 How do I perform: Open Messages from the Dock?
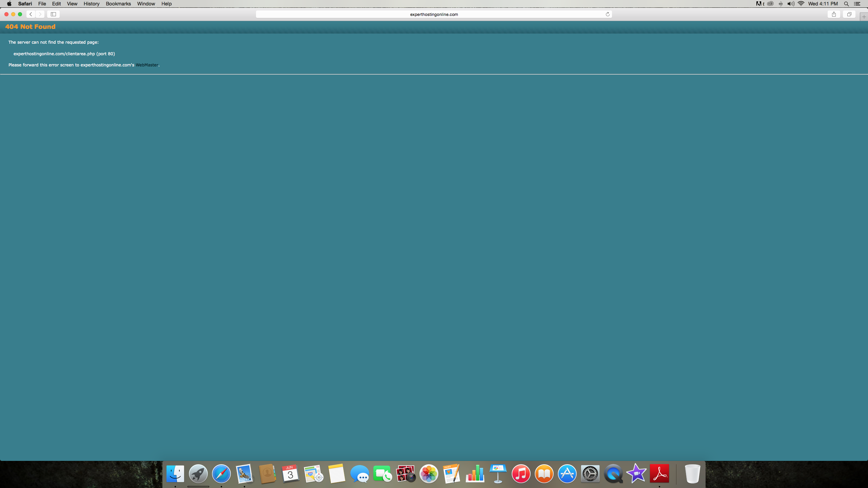360,473
